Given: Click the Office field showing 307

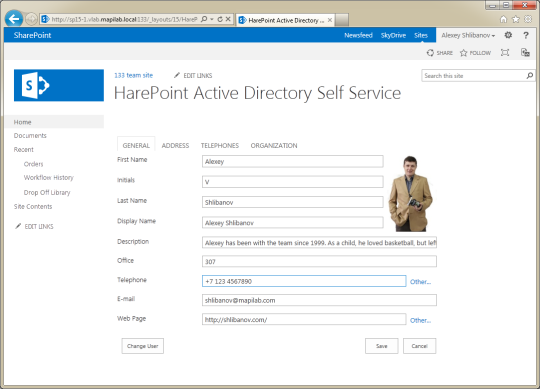Looking at the screenshot, I should [319, 261].
